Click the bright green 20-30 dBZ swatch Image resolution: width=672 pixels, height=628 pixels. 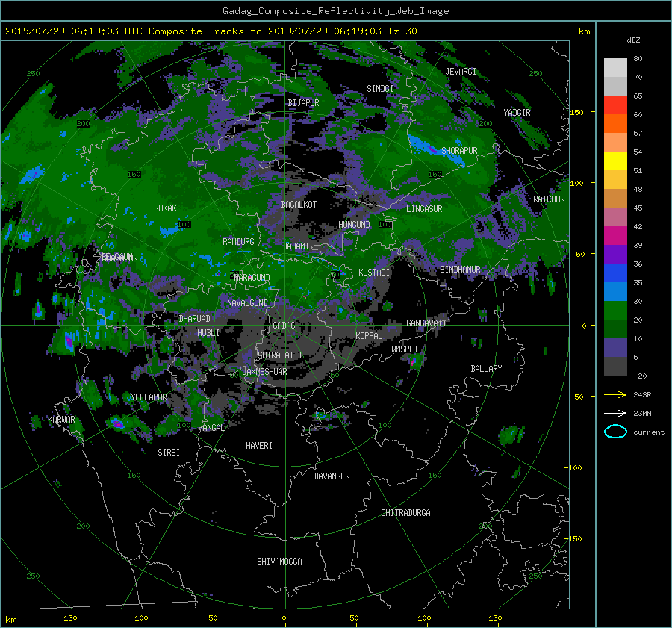tap(615, 310)
